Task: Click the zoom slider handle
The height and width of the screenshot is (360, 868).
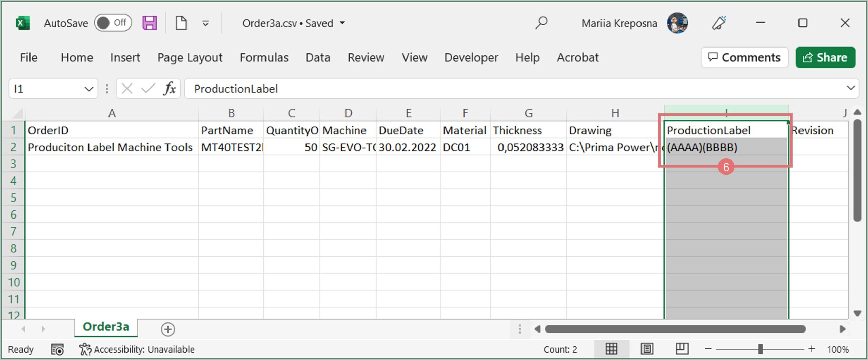Action: coord(760,349)
